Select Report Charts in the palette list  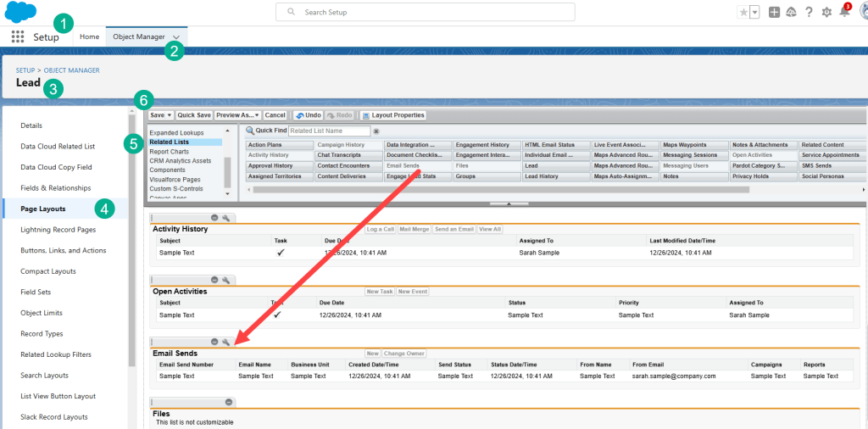pos(170,152)
